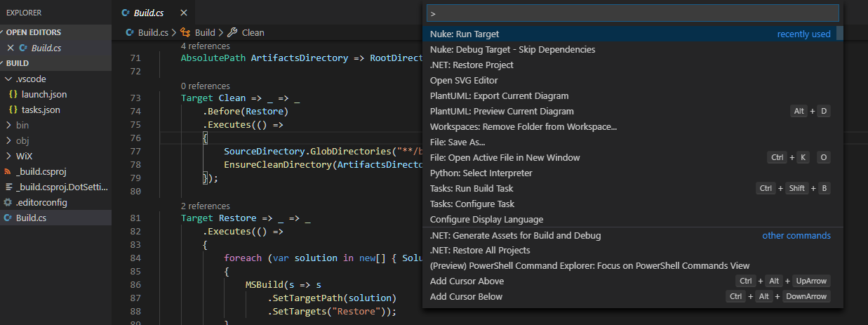Click the gear icon of .editorconfig
Viewport: 868px width, 325px height.
[7, 202]
